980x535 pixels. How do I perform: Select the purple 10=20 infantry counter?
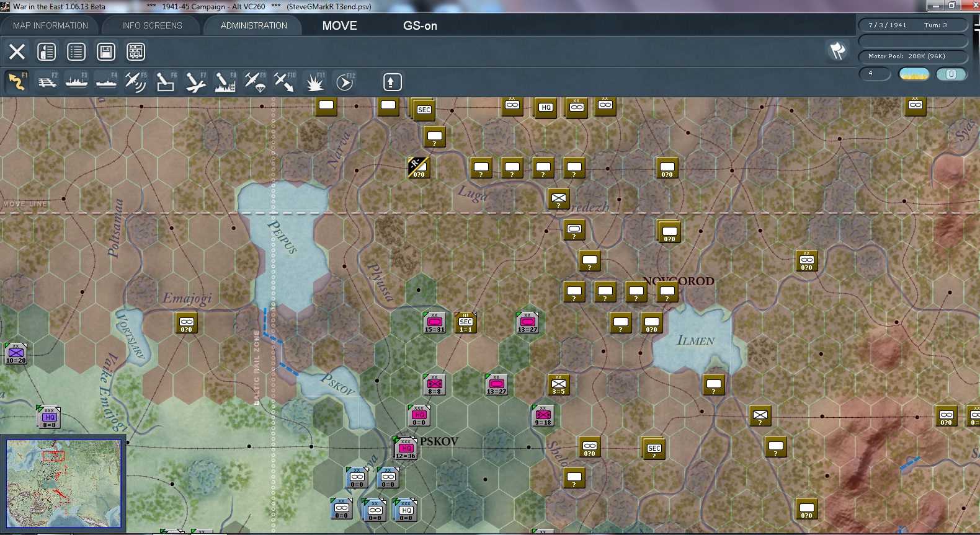pyautogui.click(x=16, y=353)
